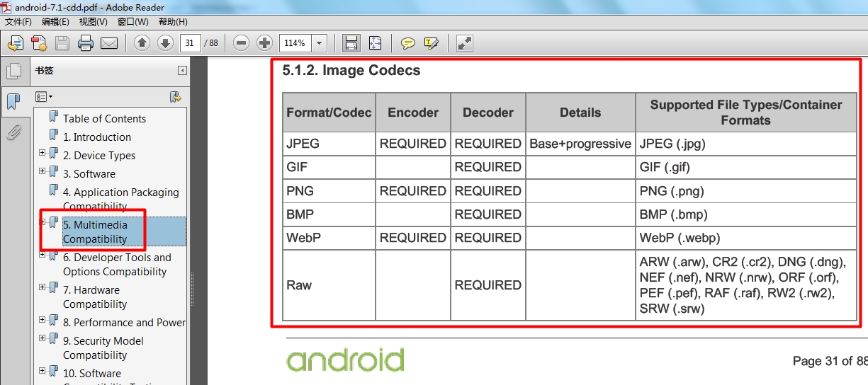This screenshot has width=868, height=385.
Task: Open attachments paperclip panel icon
Action: [13, 132]
